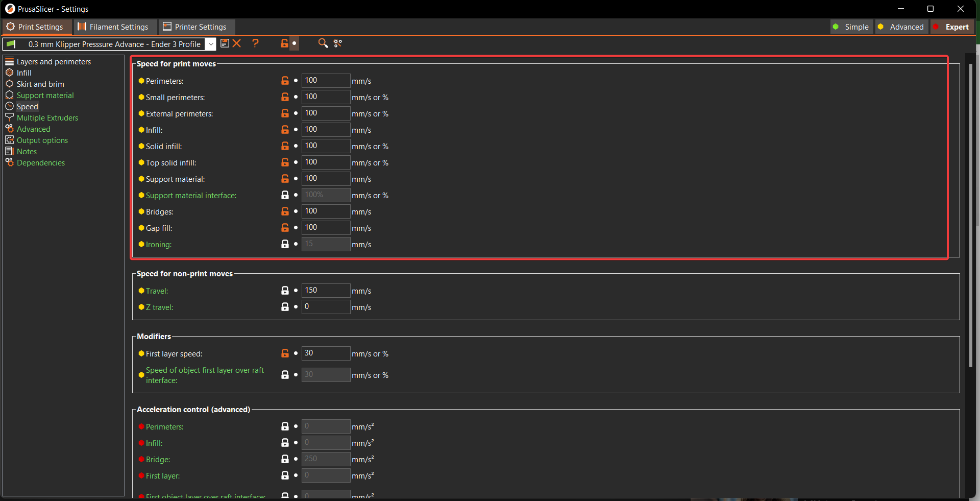The image size is (980, 501).
Task: Click the Gap fill speed field
Action: click(326, 228)
